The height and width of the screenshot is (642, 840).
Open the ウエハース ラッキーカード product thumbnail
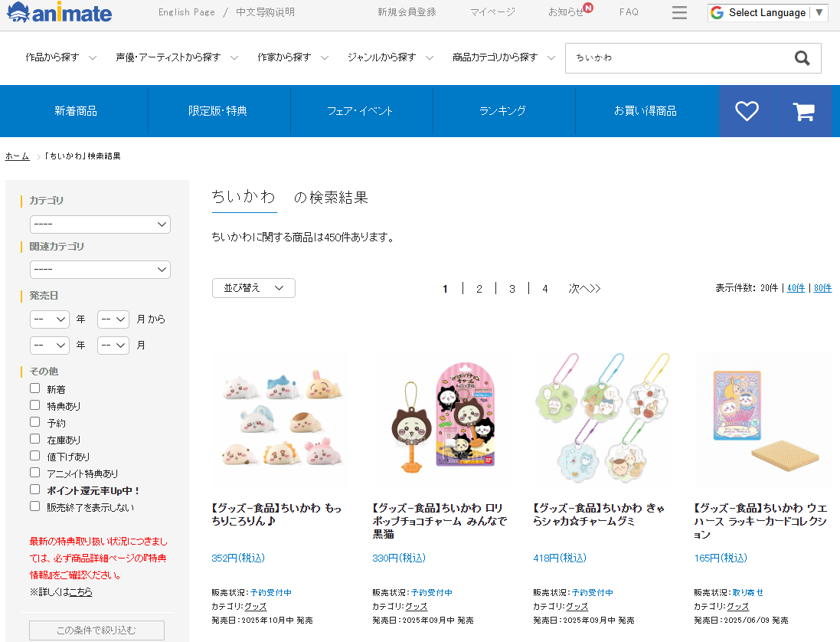tap(763, 420)
